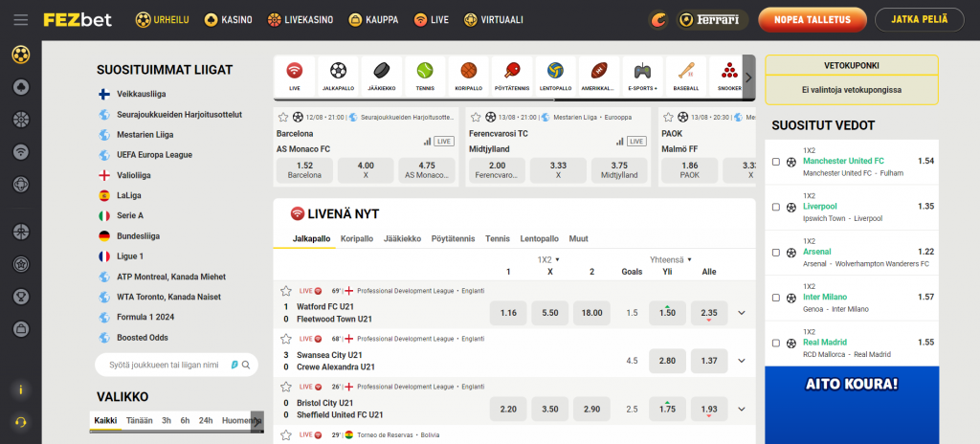The image size is (980, 444).
Task: Select Amerikkalainen football category icon
Action: click(x=599, y=77)
